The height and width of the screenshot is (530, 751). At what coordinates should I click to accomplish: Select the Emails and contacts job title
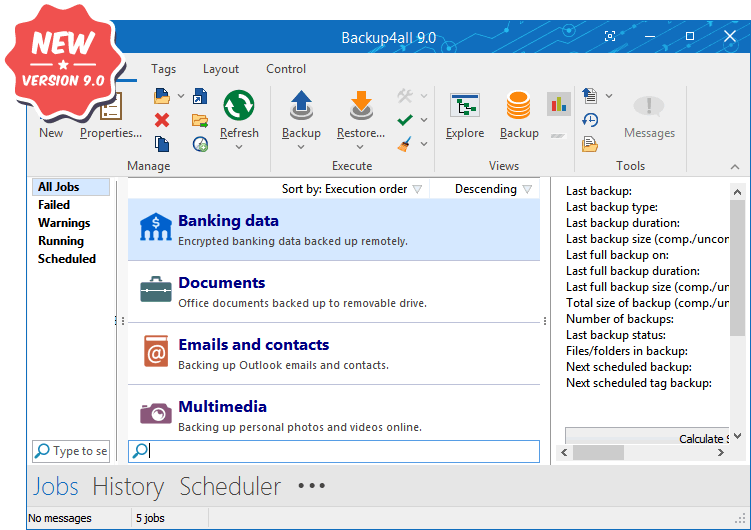point(254,345)
